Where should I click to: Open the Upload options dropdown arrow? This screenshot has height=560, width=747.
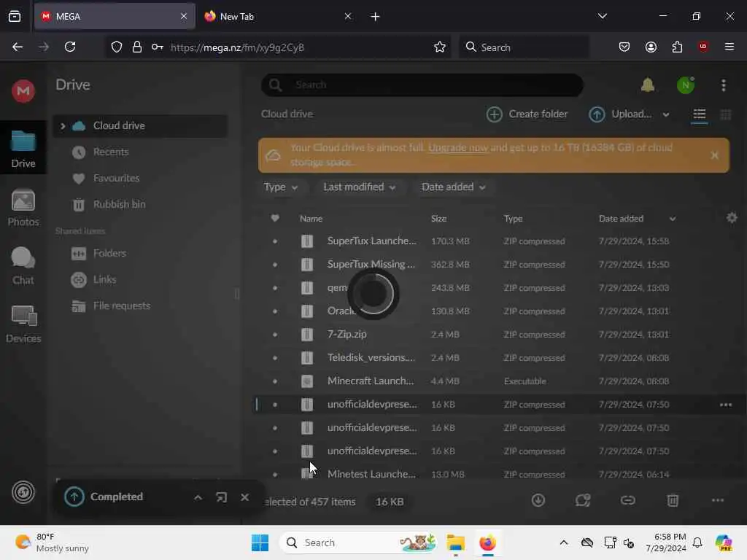tap(665, 114)
